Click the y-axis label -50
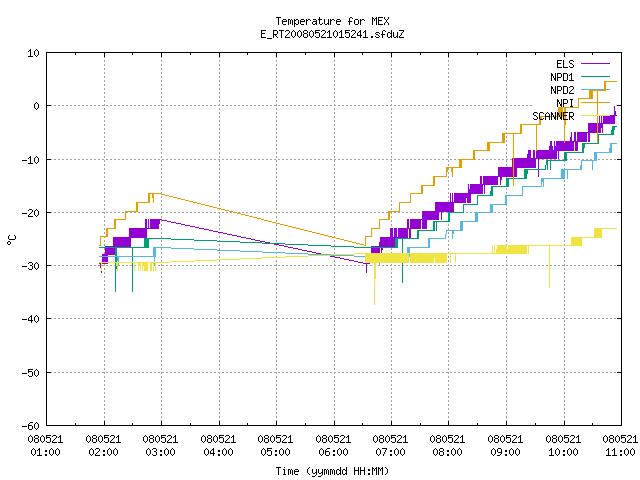The image size is (640, 480). click(31, 373)
